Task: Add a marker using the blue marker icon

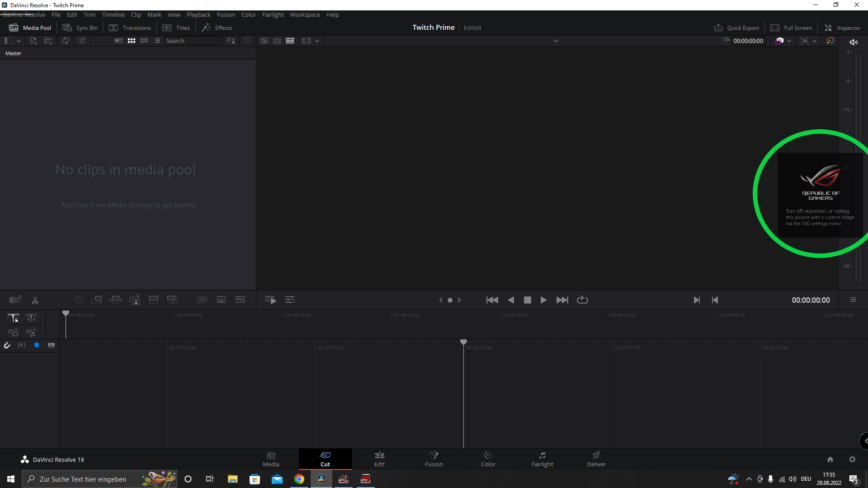Action: tap(37, 345)
